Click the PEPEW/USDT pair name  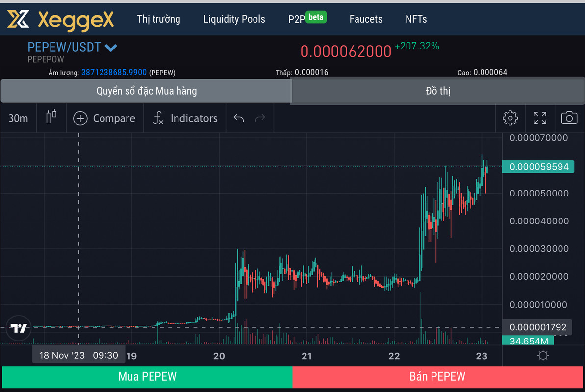click(x=64, y=48)
